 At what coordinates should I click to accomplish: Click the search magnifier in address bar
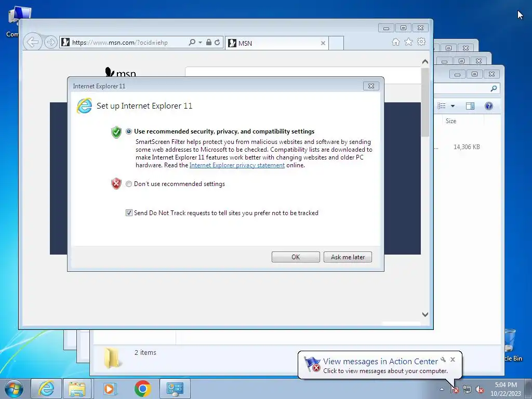coord(192,43)
